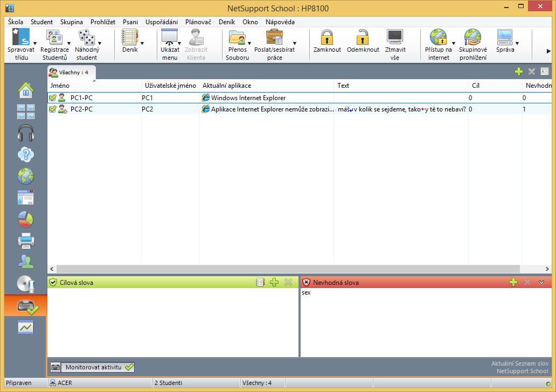Sort by the Uživatelské jméno column header
The width and height of the screenshot is (556, 392).
[x=170, y=86]
